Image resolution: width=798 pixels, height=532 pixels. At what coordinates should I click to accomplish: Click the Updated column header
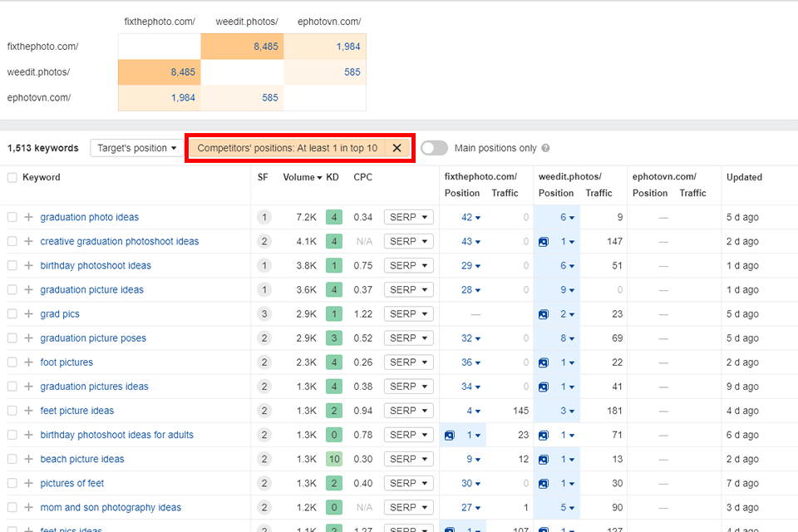(x=744, y=177)
